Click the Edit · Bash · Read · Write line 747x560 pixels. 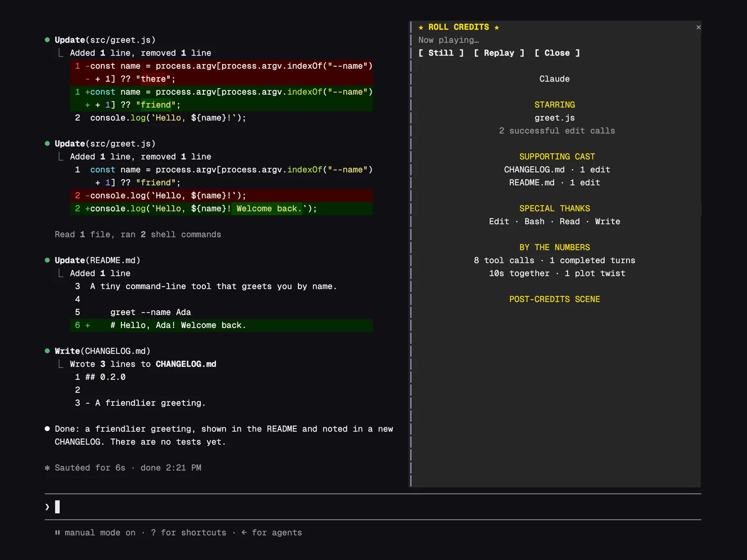tap(555, 222)
